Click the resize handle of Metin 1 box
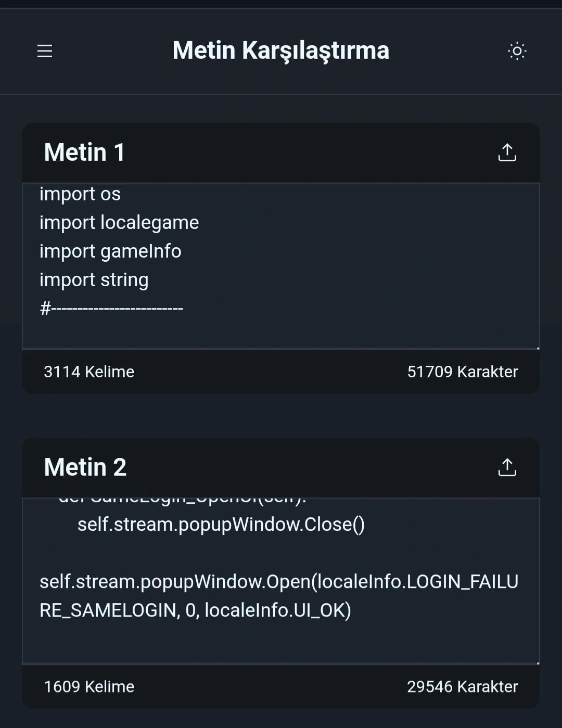The image size is (562, 728). [538, 348]
